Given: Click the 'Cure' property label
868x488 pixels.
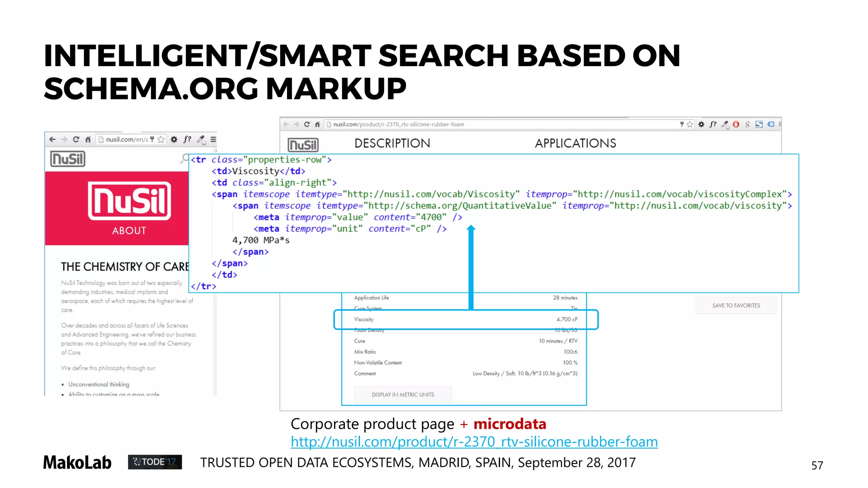Looking at the screenshot, I should click(x=359, y=341).
